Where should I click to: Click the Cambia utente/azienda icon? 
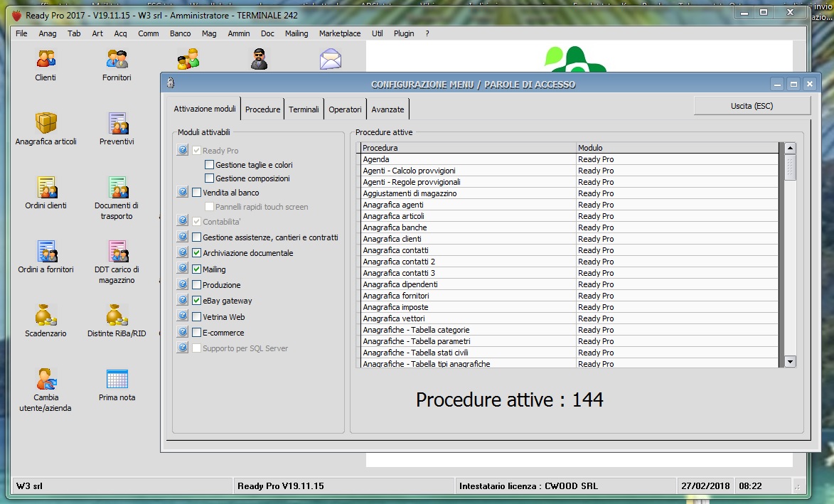click(x=46, y=378)
